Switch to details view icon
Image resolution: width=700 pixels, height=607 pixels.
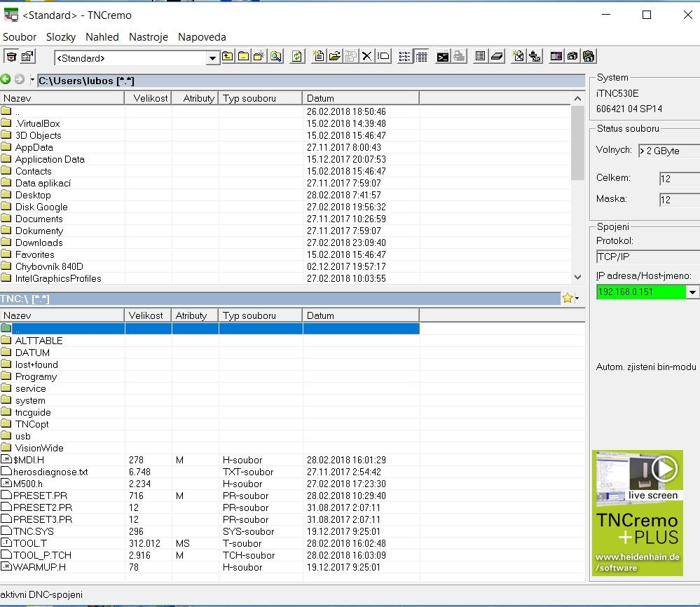coord(421,56)
